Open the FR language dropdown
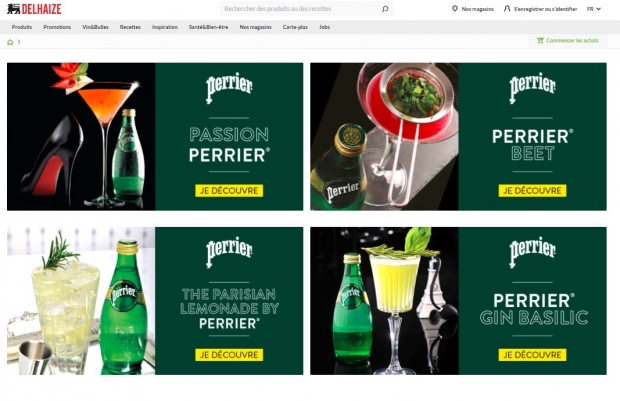This screenshot has width=620, height=401. click(x=594, y=9)
